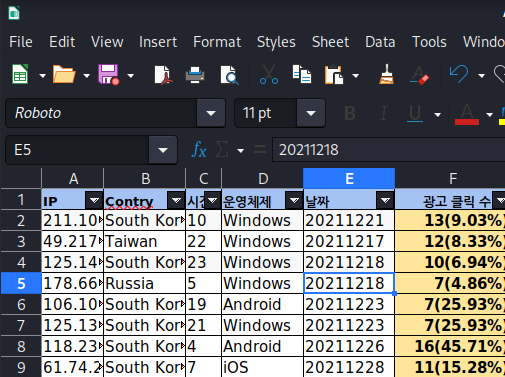
Task: Save the document with the floppy icon
Action: point(108,74)
